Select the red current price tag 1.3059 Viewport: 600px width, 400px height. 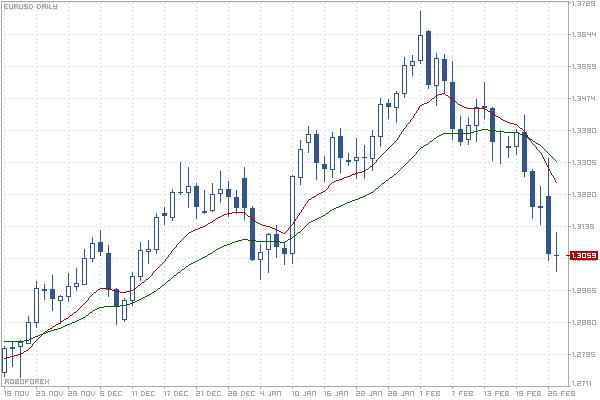pos(584,255)
